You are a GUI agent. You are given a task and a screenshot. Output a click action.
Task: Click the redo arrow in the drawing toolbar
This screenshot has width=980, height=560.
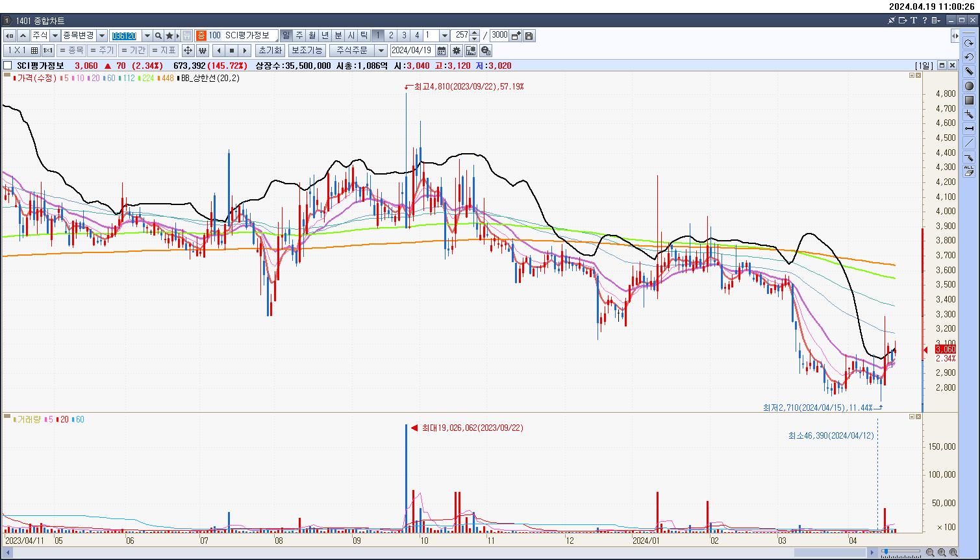[969, 43]
